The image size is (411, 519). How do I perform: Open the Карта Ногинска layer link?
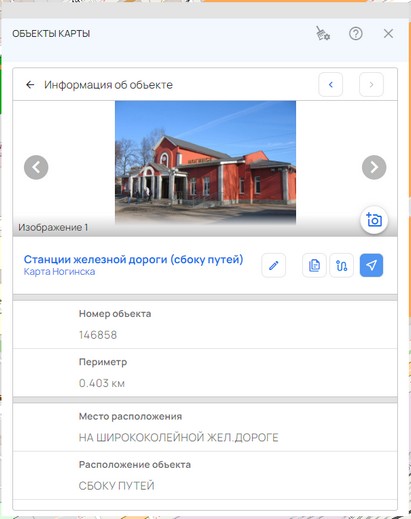pyautogui.click(x=59, y=272)
